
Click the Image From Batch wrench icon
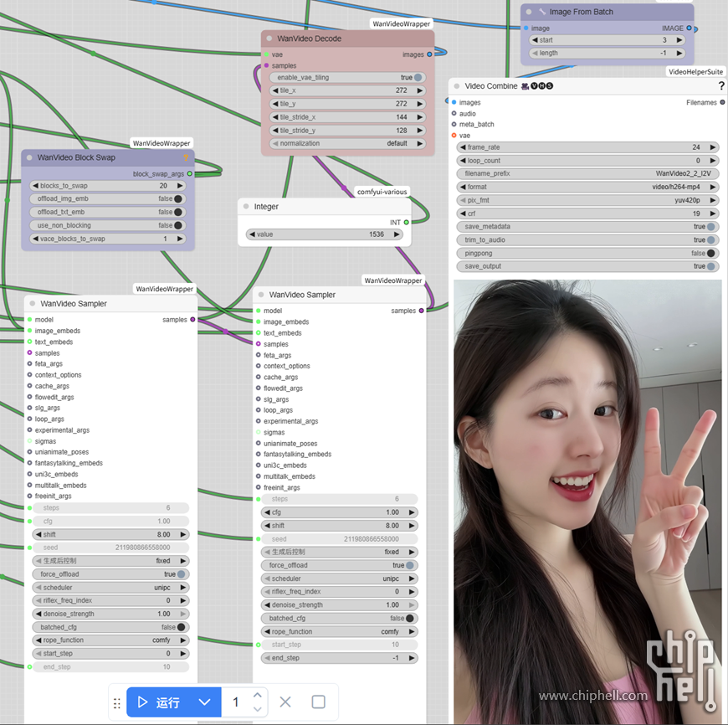click(x=542, y=12)
